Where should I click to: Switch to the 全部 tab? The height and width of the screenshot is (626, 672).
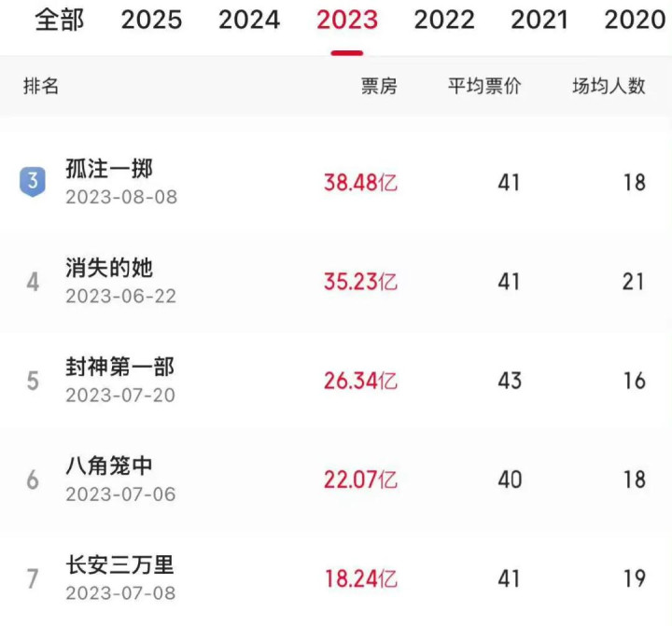click(x=60, y=20)
